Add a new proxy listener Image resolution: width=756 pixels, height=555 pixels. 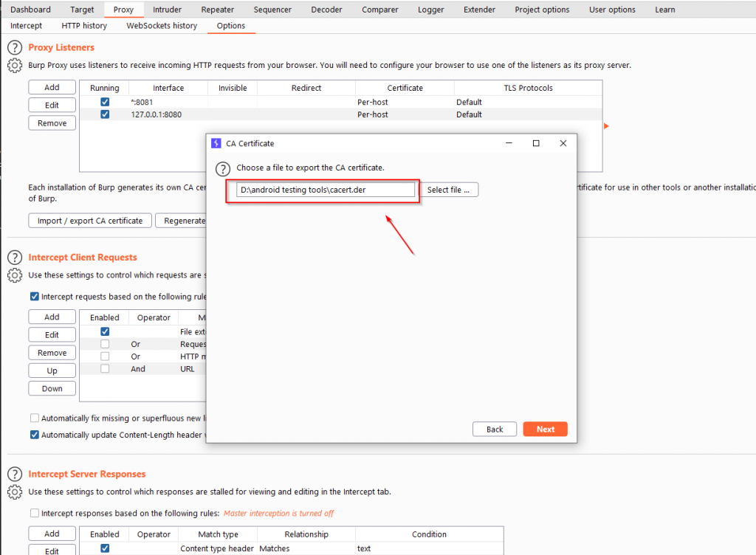52,87
